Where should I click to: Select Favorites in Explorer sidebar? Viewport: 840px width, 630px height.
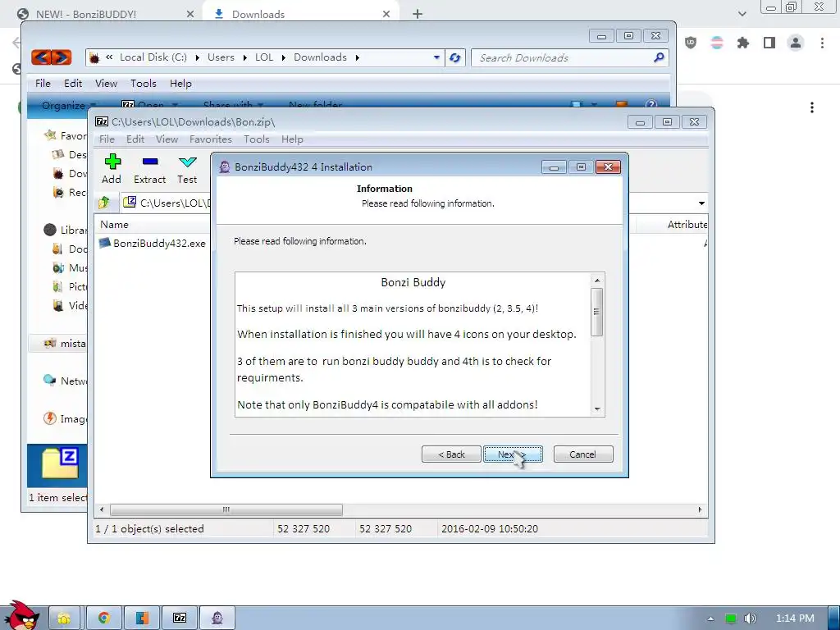coord(65,135)
